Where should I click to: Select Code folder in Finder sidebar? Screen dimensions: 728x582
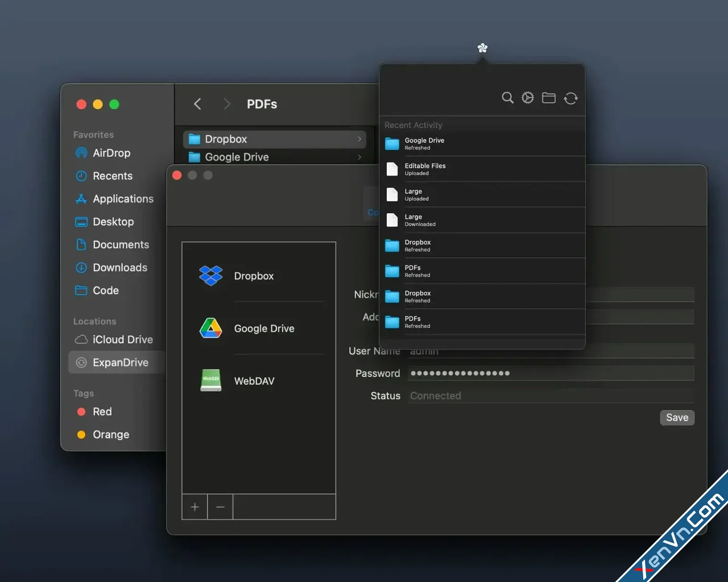point(106,290)
